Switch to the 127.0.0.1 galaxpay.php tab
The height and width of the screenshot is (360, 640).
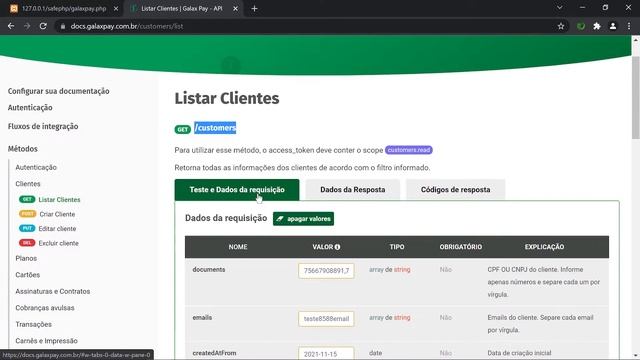(x=64, y=9)
